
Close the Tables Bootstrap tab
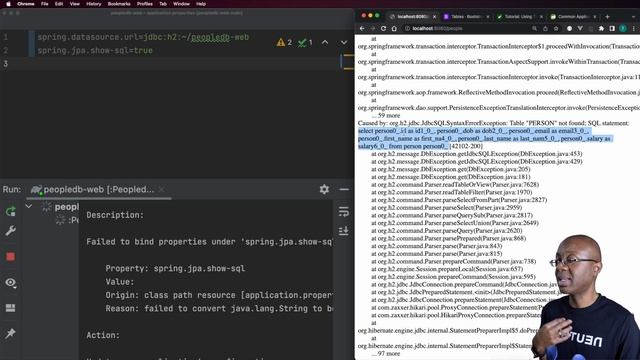point(488,17)
